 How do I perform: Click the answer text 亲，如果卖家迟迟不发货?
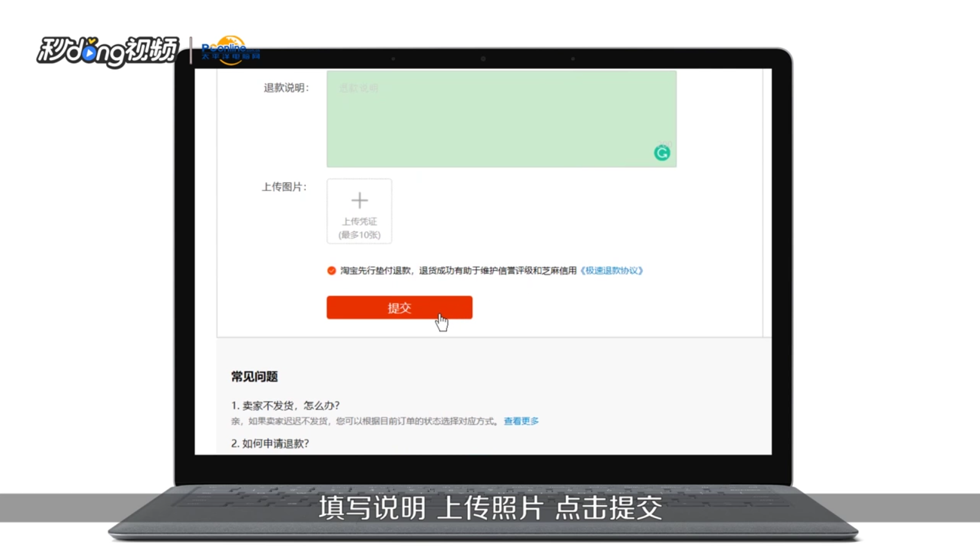coord(365,421)
